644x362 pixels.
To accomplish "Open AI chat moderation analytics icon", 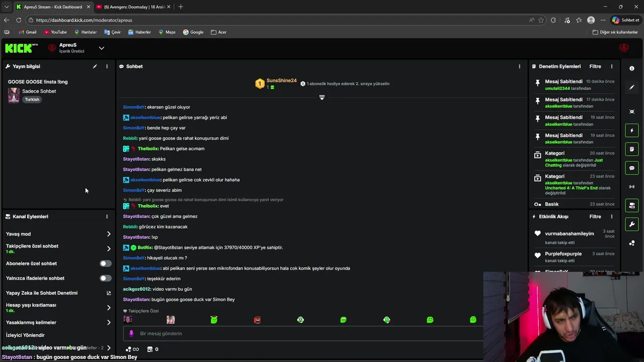I will click(x=109, y=293).
